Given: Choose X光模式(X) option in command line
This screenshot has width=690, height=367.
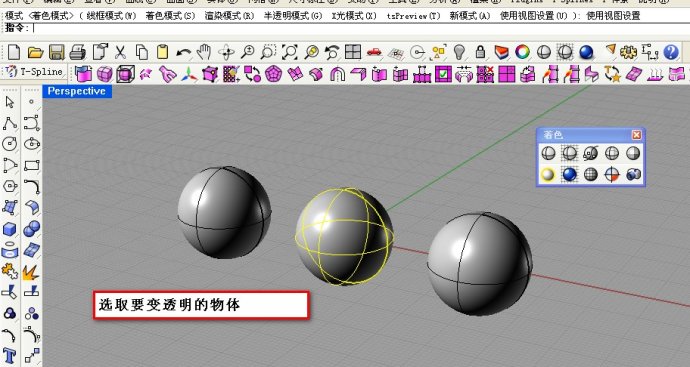Looking at the screenshot, I should tap(354, 16).
